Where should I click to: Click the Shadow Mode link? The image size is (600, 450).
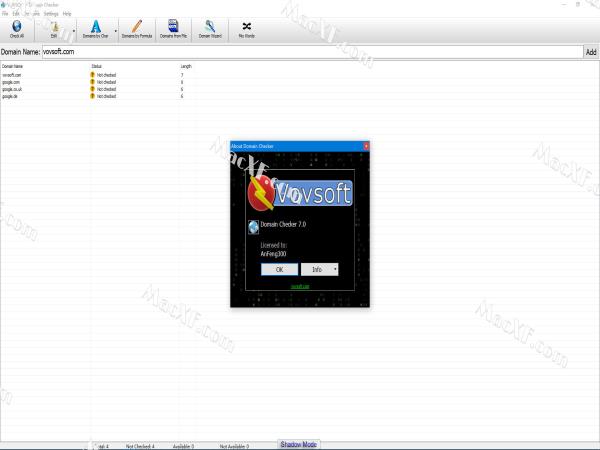tap(298, 444)
